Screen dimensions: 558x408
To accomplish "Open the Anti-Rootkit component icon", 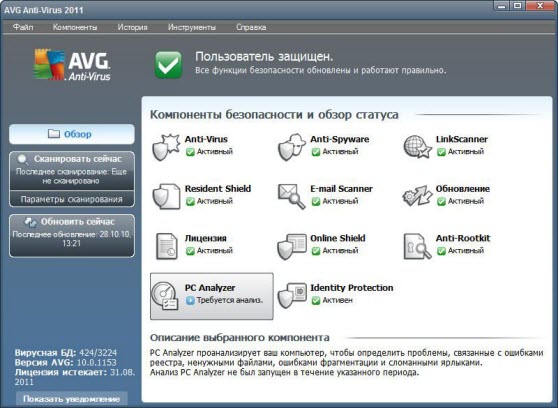I will tap(417, 246).
